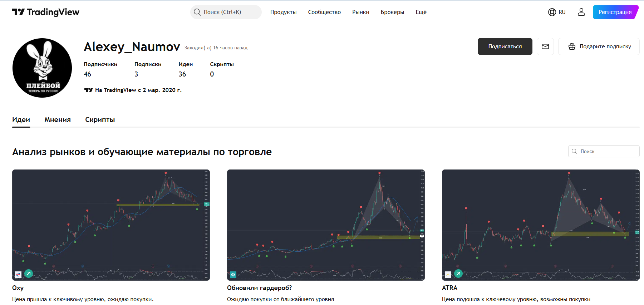Click the envelope message icon button

pyautogui.click(x=545, y=46)
